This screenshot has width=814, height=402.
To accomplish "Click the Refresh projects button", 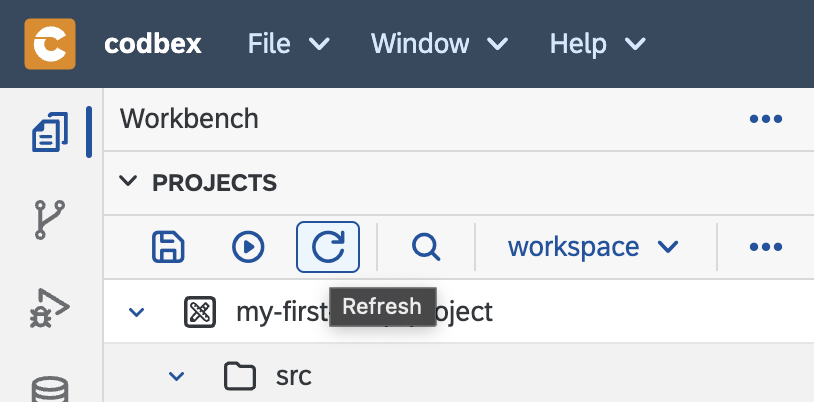I will (328, 247).
